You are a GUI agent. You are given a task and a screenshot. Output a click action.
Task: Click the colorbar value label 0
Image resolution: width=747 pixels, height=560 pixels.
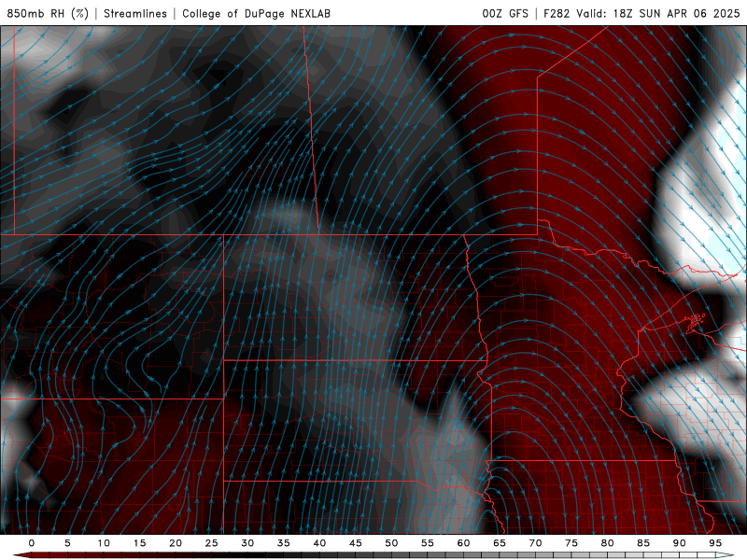tap(32, 543)
